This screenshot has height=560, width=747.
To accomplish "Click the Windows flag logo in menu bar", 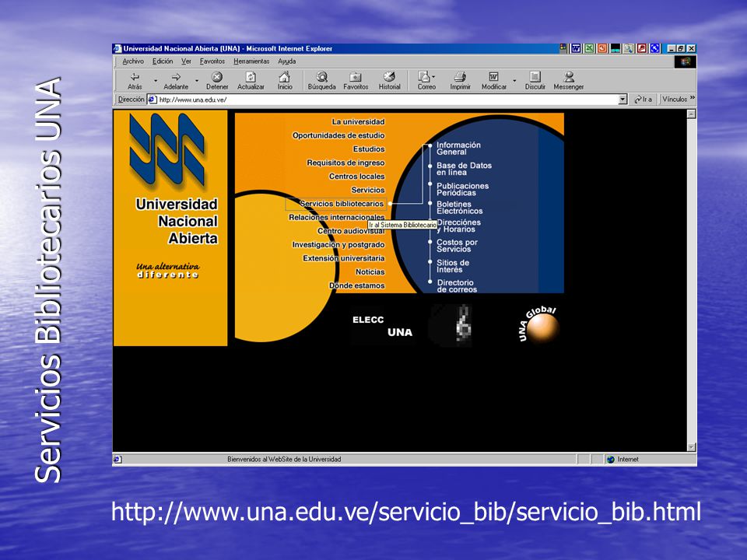I will tap(686, 61).
